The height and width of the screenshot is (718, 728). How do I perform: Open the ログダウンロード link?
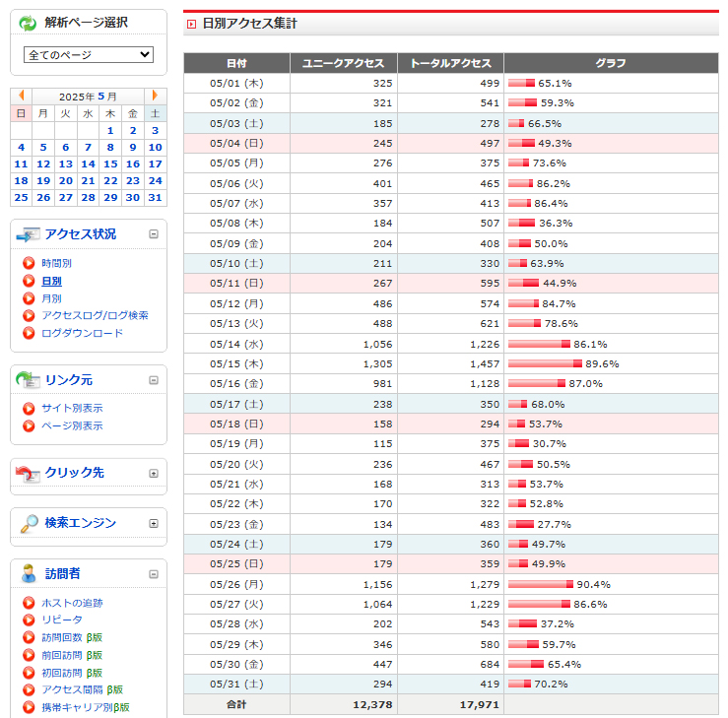[82, 333]
